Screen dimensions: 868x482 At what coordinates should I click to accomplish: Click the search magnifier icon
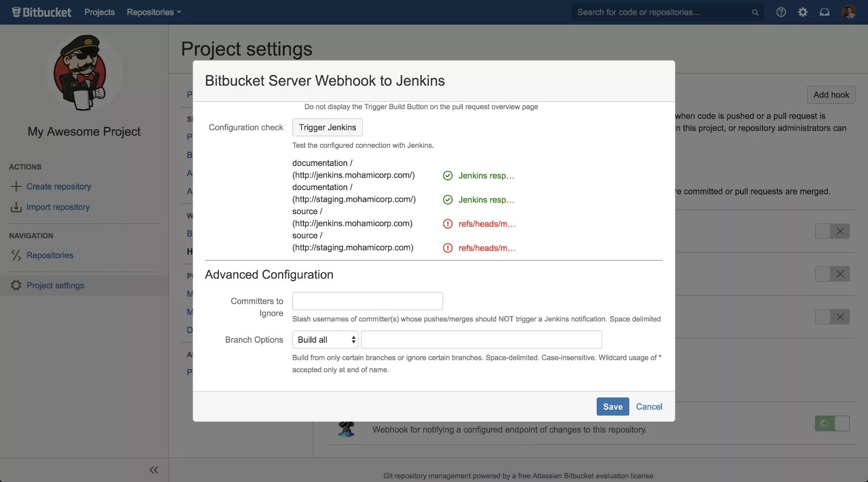tap(755, 12)
